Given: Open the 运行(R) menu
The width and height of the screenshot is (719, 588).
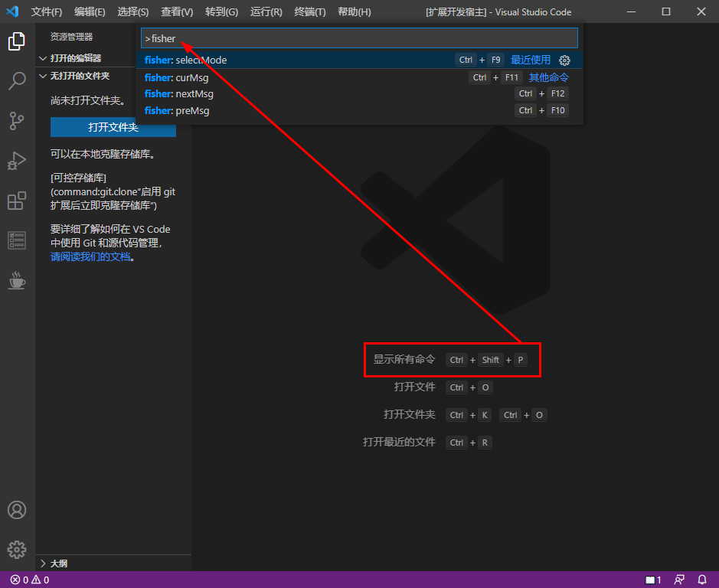Looking at the screenshot, I should [266, 12].
